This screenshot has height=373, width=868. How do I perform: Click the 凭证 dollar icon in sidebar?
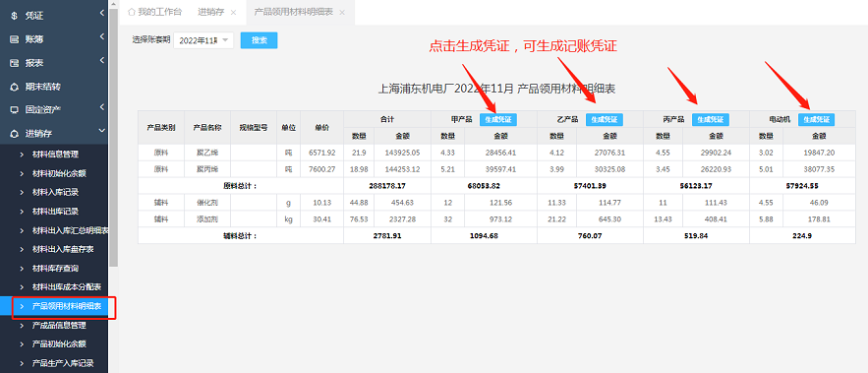pyautogui.click(x=15, y=16)
